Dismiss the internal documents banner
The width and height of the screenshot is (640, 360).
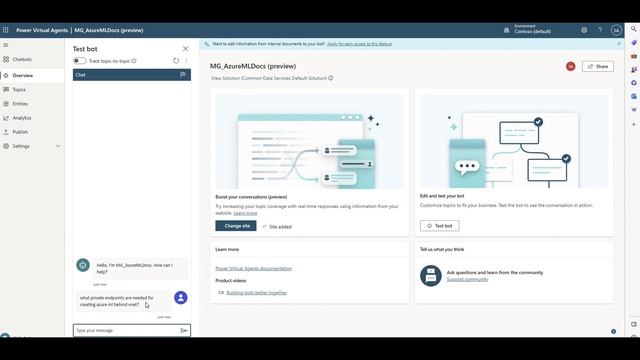619,43
